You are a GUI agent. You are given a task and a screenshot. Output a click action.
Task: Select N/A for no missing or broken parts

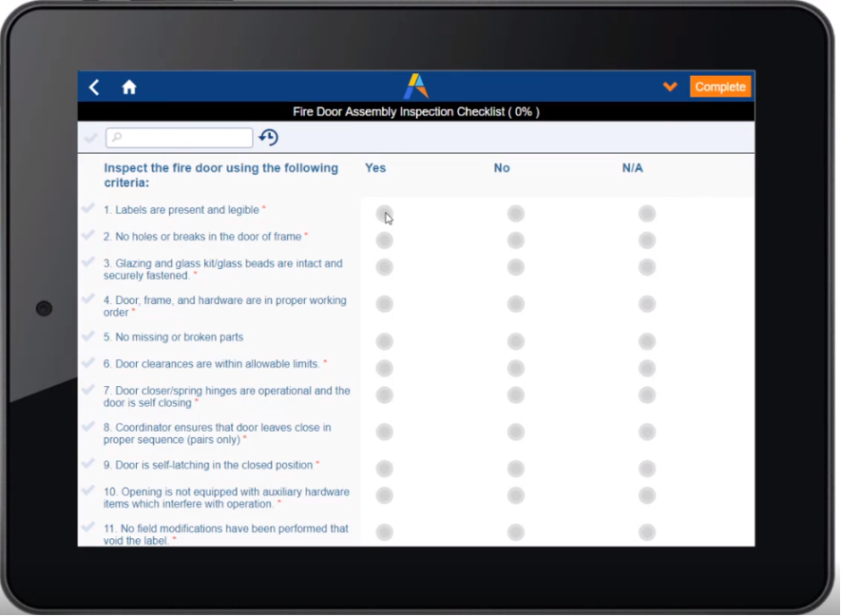coord(647,341)
